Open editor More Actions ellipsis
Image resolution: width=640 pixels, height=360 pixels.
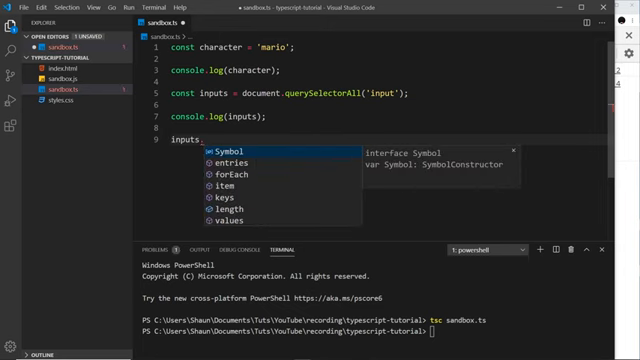(602, 23)
